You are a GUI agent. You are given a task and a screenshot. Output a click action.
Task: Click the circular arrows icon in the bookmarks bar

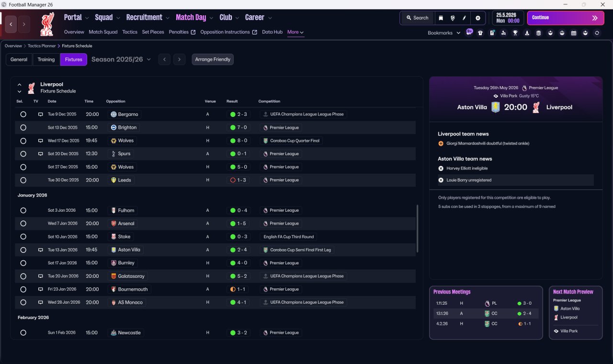click(x=597, y=33)
